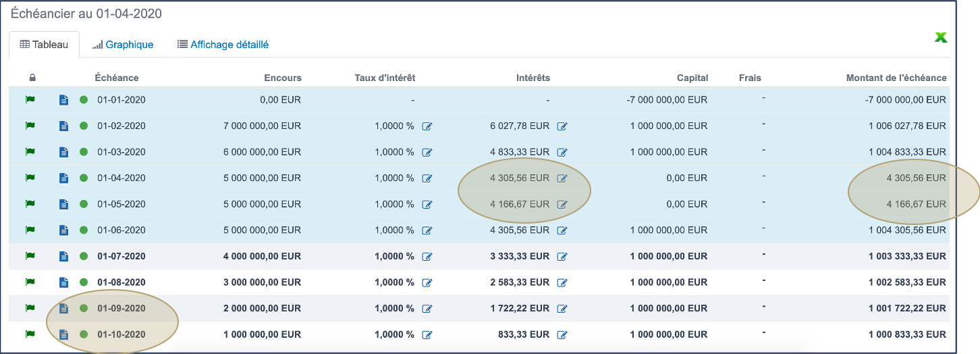Click Montant de l'échéance column header
Screen dimensions: 980x354
pyautogui.click(x=896, y=78)
